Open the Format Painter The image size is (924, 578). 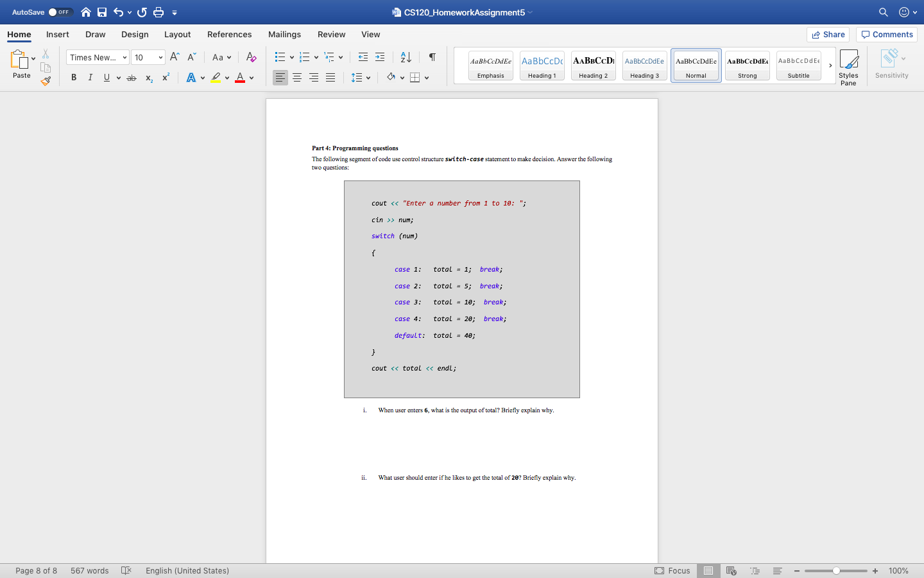tap(45, 81)
